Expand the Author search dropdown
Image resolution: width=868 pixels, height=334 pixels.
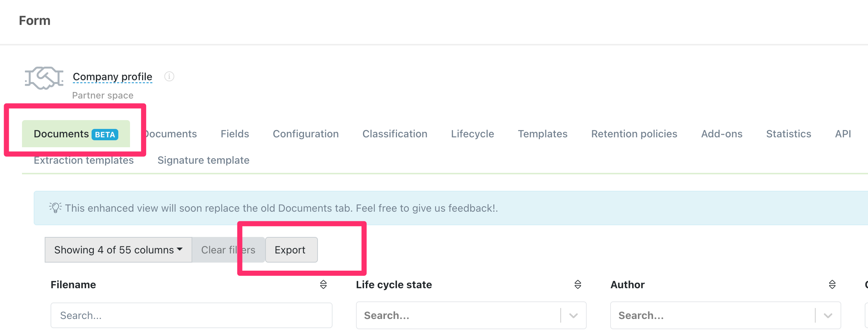(828, 315)
